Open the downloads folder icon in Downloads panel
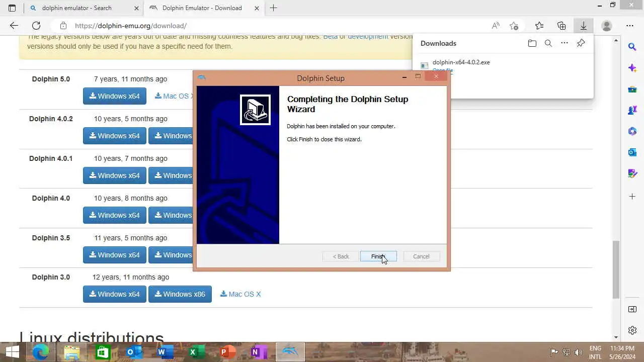 pyautogui.click(x=532, y=43)
